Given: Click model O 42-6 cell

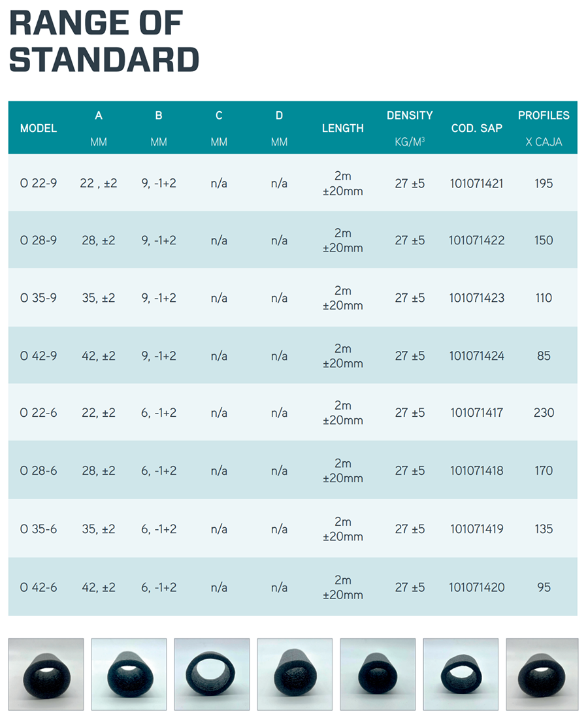Looking at the screenshot, I should click(39, 587).
